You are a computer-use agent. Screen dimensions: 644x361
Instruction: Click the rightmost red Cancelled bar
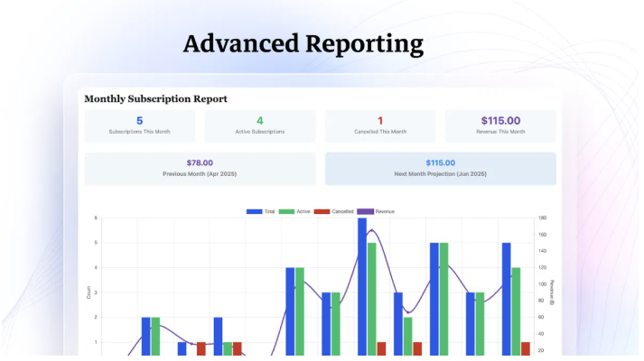[x=526, y=348]
